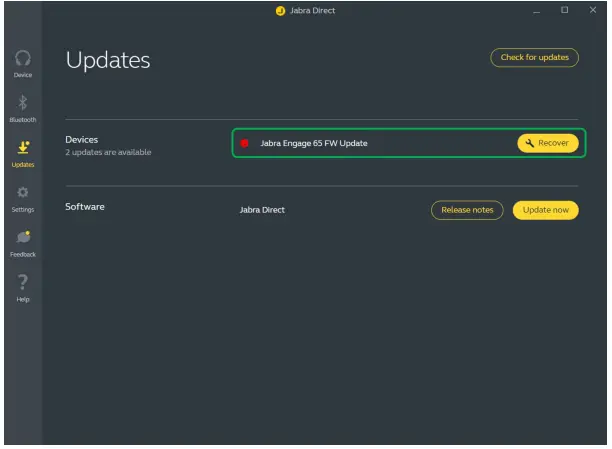Viewport: 612px width, 449px height.
Task: Close the Jabra Direct window
Action: (x=592, y=10)
